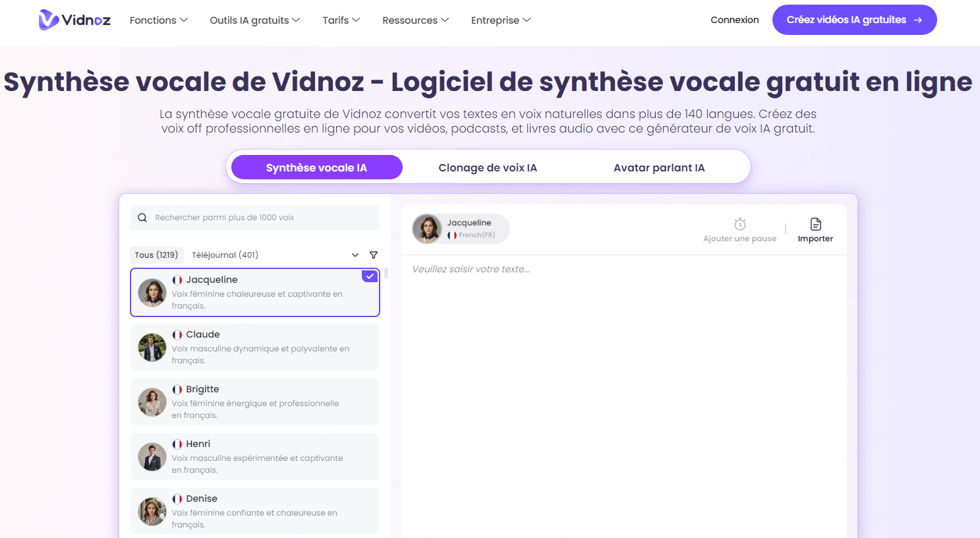This screenshot has height=538, width=980.
Task: Click Jacqueline avatar in editor header
Action: point(427,229)
